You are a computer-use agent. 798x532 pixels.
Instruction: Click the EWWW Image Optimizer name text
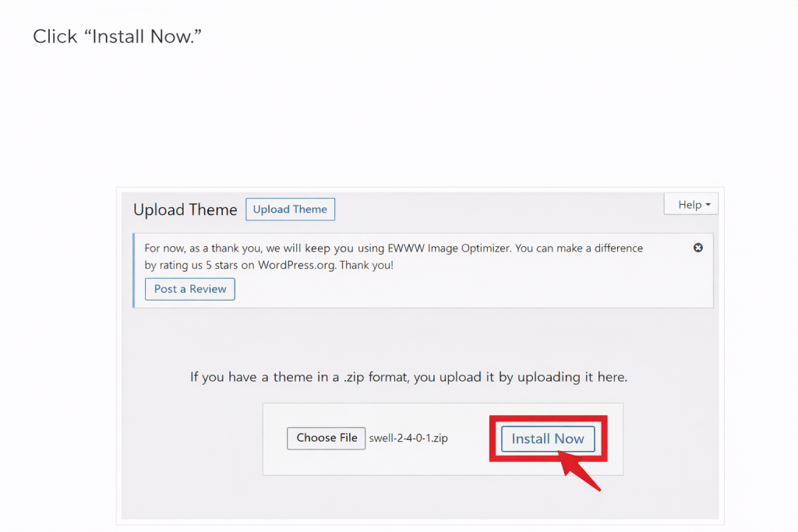(449, 248)
